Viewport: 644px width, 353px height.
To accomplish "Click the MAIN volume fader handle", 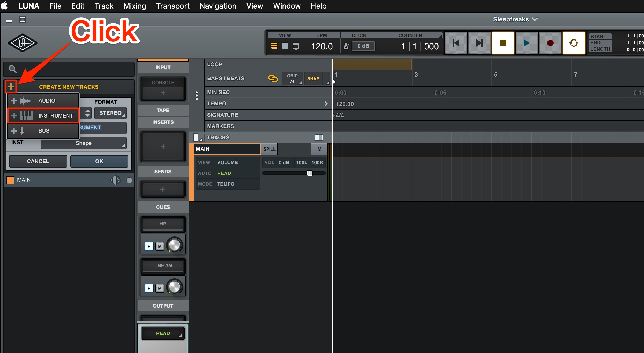I will (310, 173).
